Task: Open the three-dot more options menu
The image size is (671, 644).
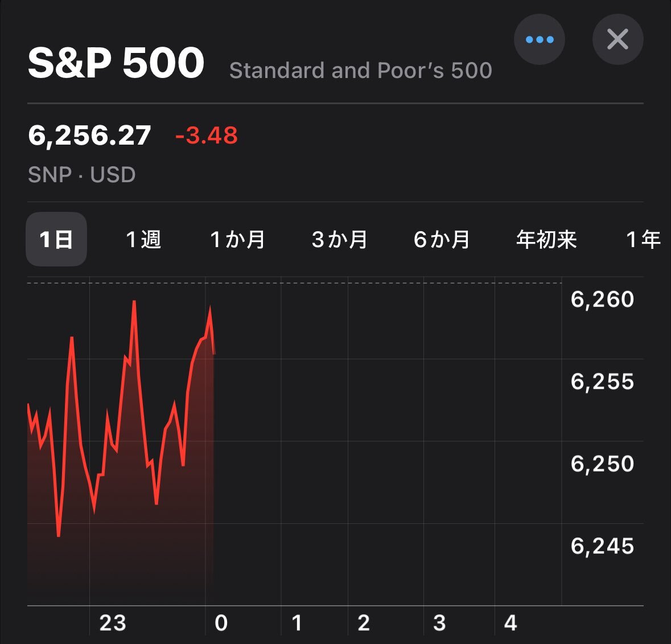Action: tap(539, 39)
